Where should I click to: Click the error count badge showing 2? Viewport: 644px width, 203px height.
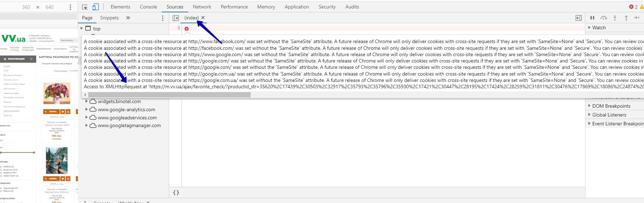coord(633,7)
